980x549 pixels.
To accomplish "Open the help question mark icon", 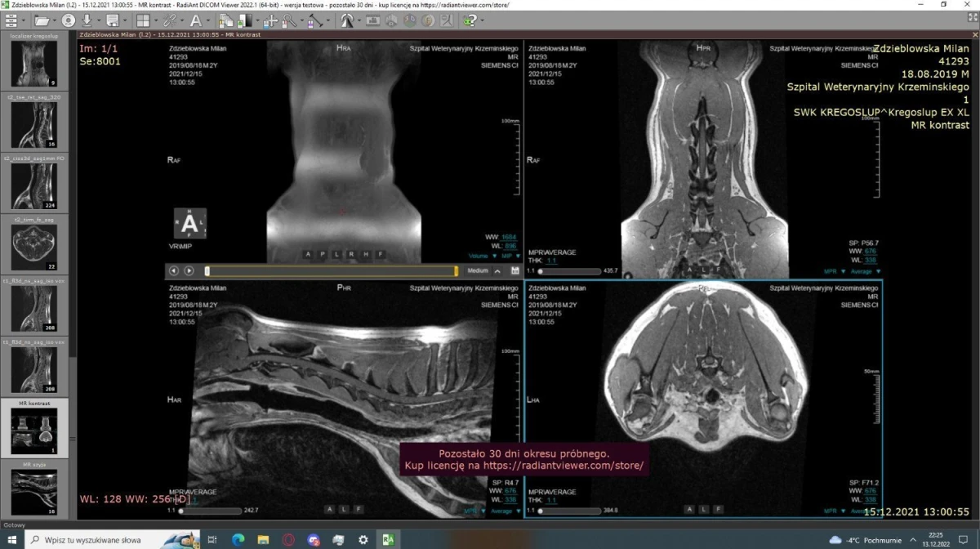I will (470, 20).
